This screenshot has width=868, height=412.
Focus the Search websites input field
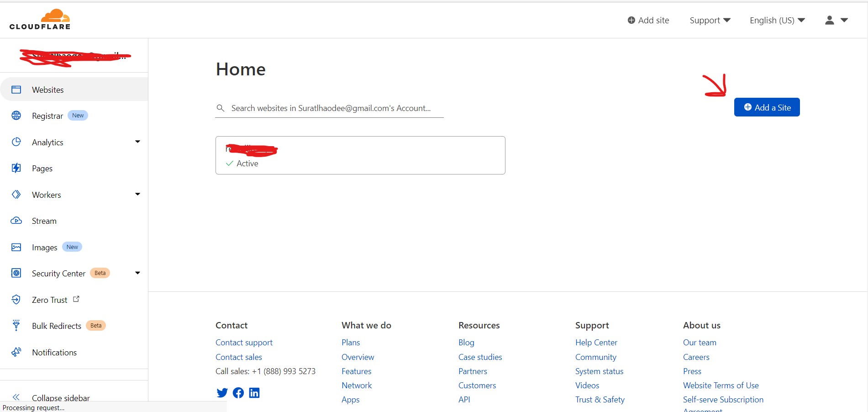(331, 108)
